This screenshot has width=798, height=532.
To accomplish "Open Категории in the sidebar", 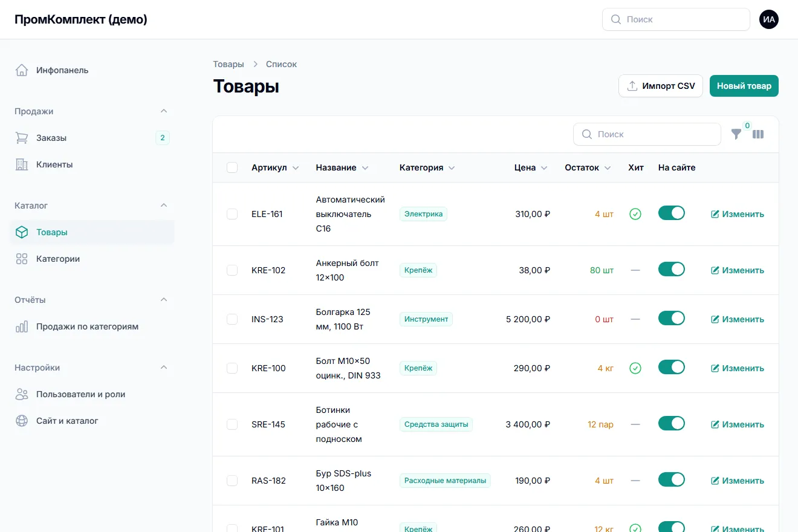I will click(x=92, y=259).
